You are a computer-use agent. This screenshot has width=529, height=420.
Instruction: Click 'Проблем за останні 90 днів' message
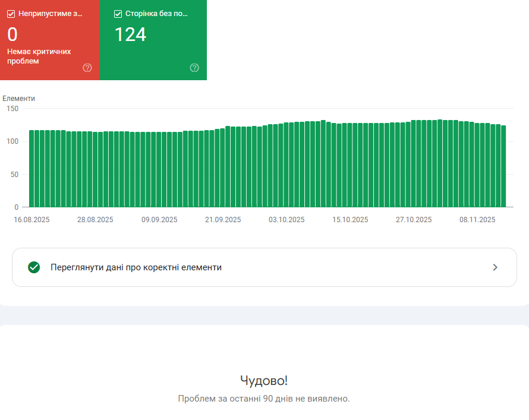pos(264,399)
